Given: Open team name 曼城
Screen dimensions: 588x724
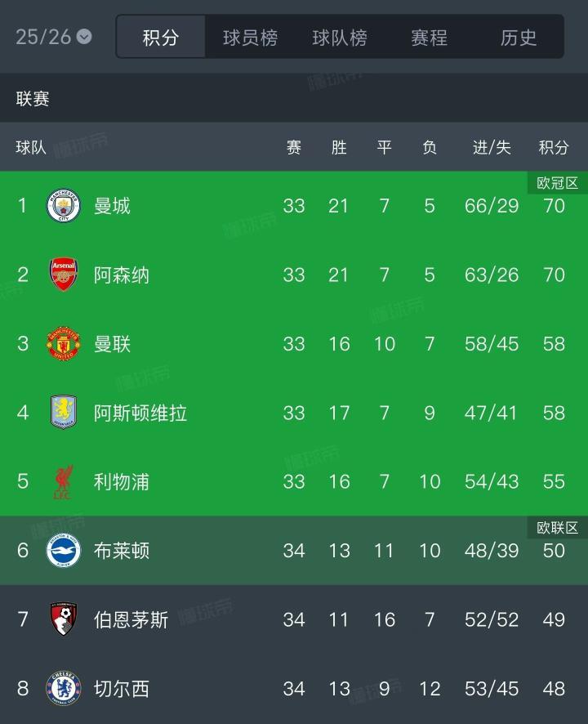Looking at the screenshot, I should coord(112,206).
